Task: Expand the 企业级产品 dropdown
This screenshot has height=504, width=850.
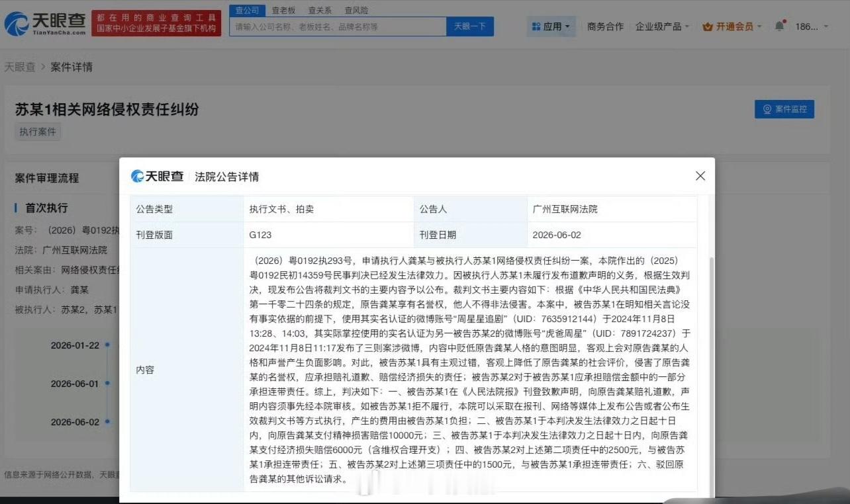Action: [662, 26]
